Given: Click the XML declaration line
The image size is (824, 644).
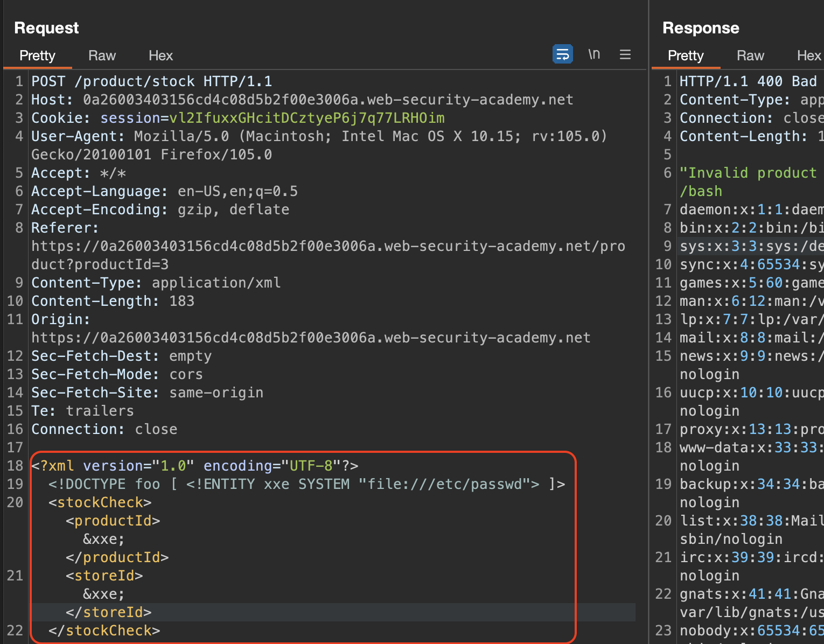Looking at the screenshot, I should [195, 466].
